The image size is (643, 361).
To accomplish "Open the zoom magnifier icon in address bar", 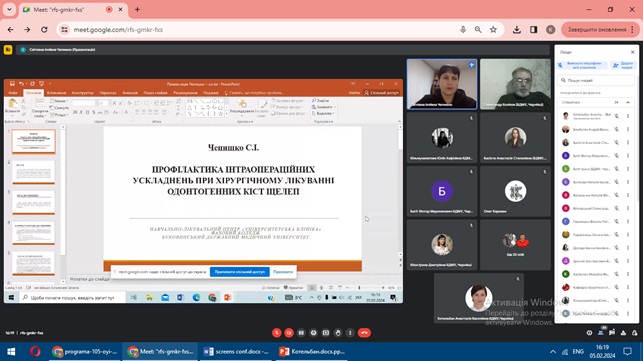I will pyautogui.click(x=478, y=30).
